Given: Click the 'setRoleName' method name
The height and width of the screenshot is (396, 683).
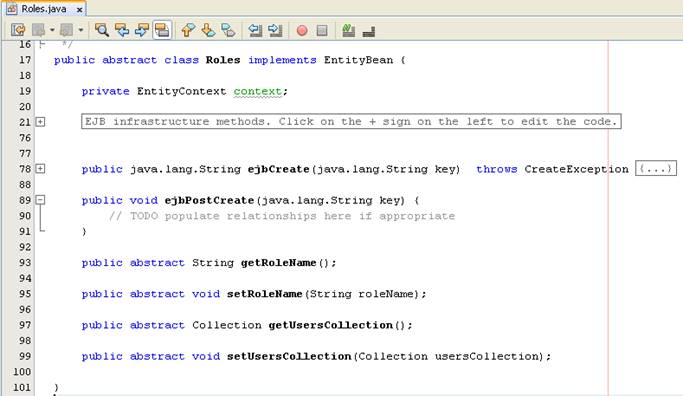Looking at the screenshot, I should pyautogui.click(x=265, y=294).
